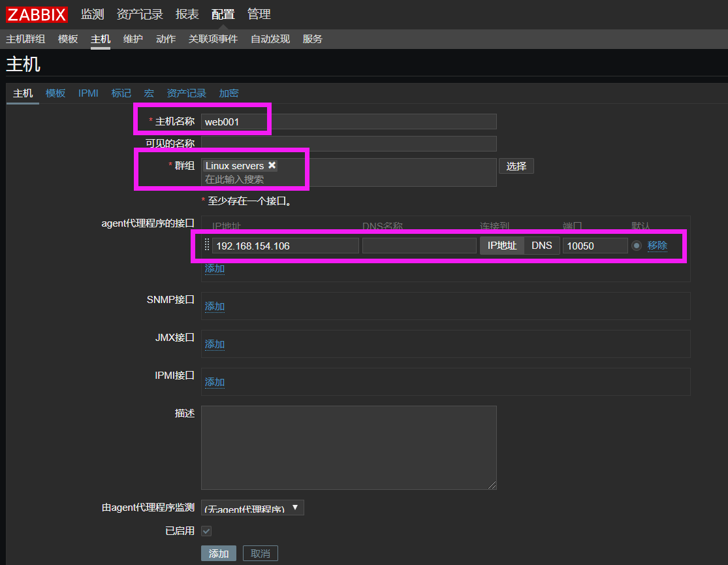Image resolution: width=728 pixels, height=565 pixels.
Task: Click 添加 for IPMI接口
Action: (215, 382)
